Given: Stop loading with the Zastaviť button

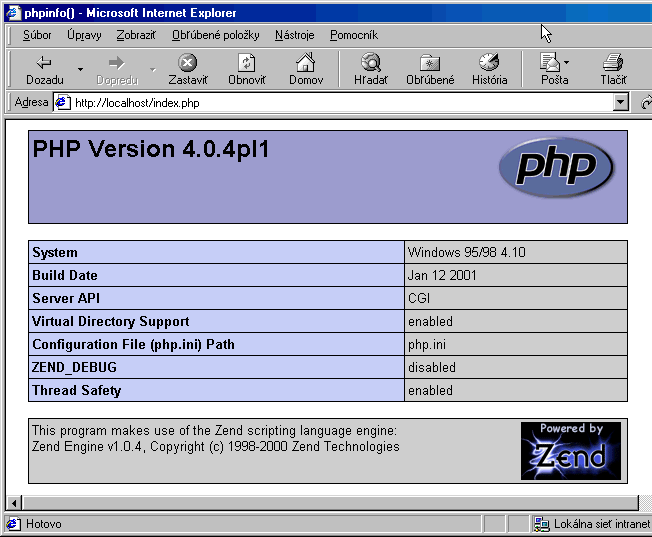Looking at the screenshot, I should [x=188, y=69].
